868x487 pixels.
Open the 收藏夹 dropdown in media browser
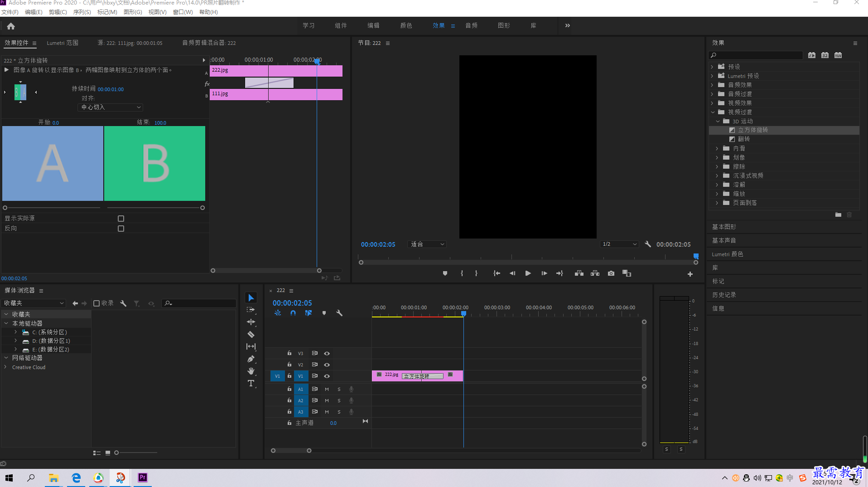coord(34,303)
